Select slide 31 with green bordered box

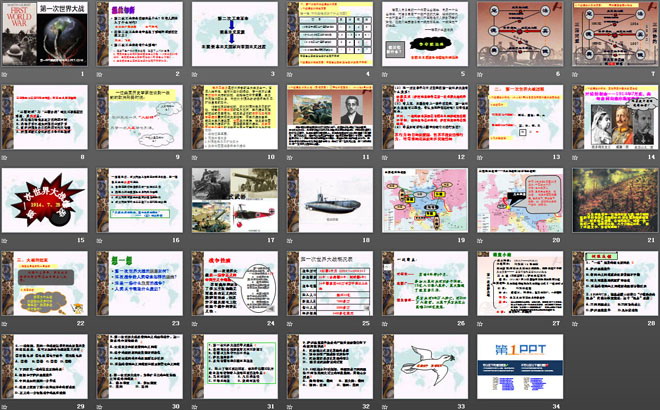click(x=235, y=367)
